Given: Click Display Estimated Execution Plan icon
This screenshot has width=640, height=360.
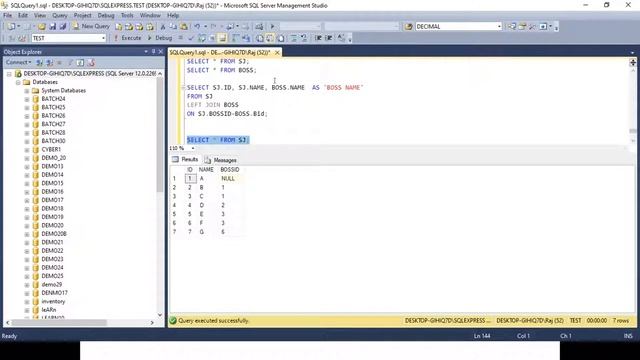Looking at the screenshot, I should (202, 38).
